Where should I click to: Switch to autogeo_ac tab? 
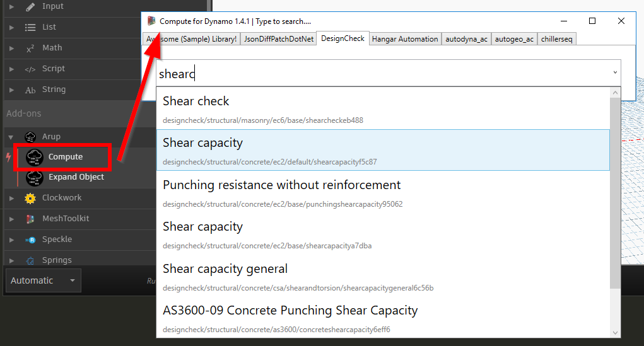[x=514, y=39]
